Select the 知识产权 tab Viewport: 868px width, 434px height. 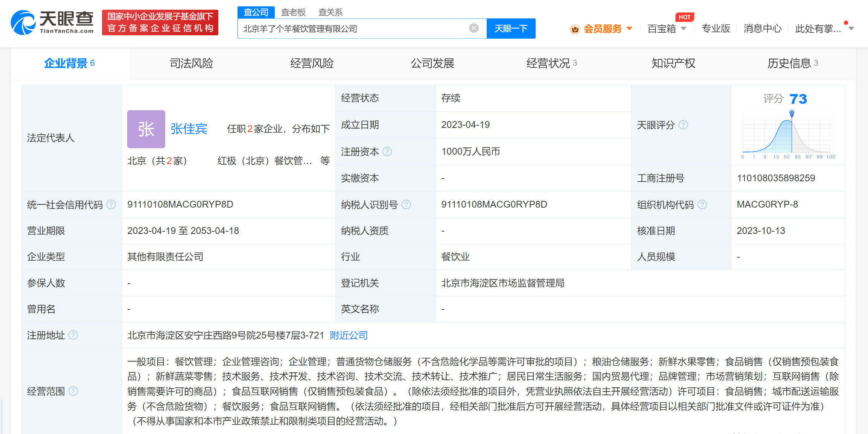click(673, 63)
